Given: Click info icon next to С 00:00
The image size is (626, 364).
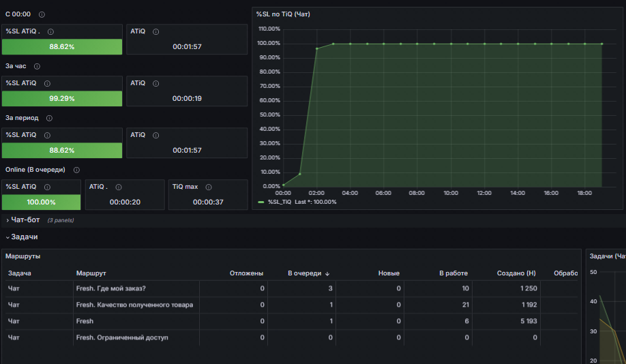Looking at the screenshot, I should (42, 14).
